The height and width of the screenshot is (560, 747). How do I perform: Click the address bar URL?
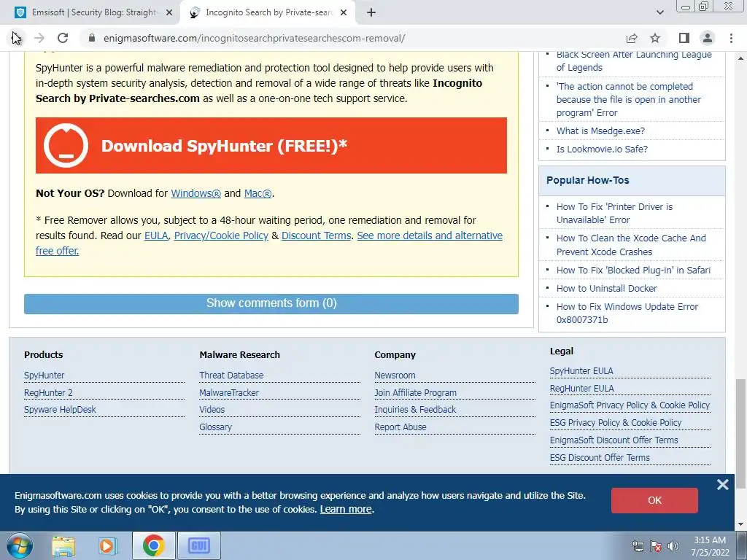click(x=255, y=38)
